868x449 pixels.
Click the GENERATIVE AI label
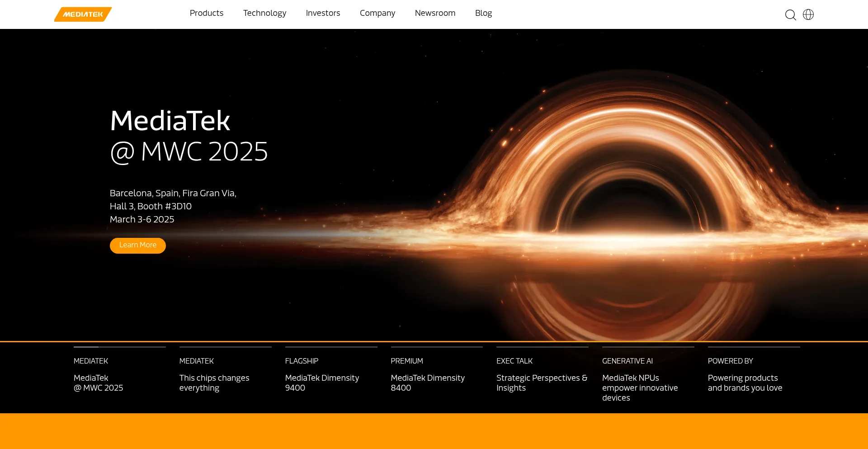pyautogui.click(x=627, y=361)
